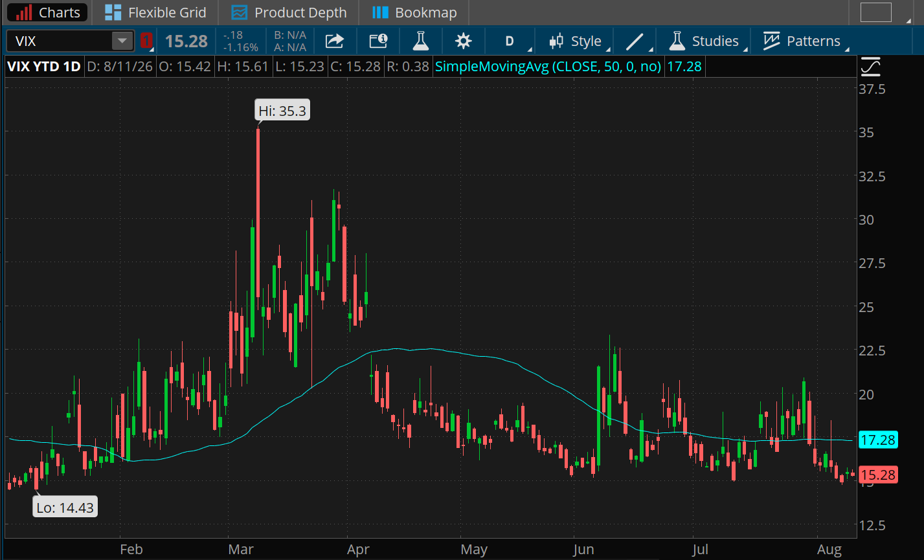This screenshot has width=924, height=560.
Task: Click the C: 15.28 close value
Action: click(x=356, y=66)
